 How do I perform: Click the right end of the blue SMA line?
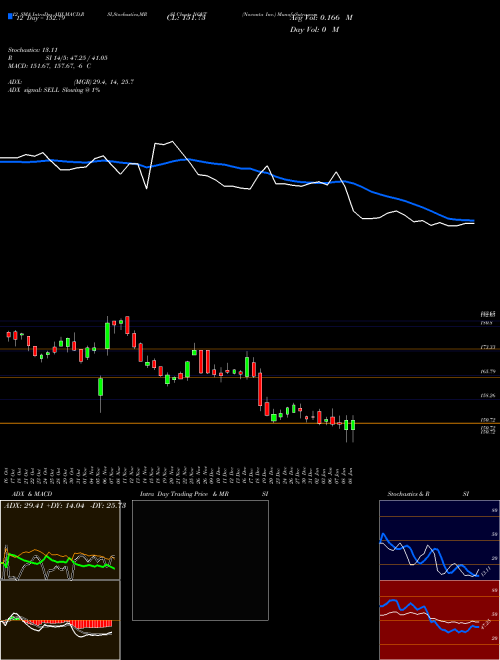click(473, 221)
